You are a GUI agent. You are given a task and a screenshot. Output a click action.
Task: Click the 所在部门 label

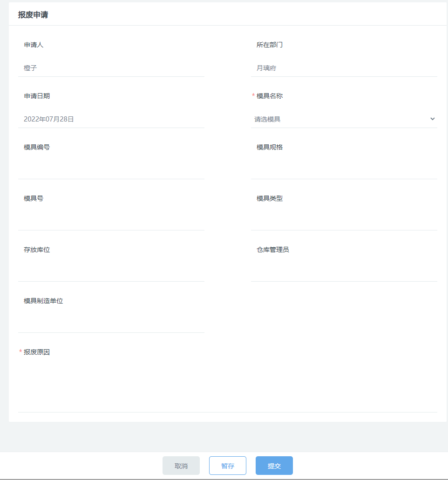tap(270, 45)
